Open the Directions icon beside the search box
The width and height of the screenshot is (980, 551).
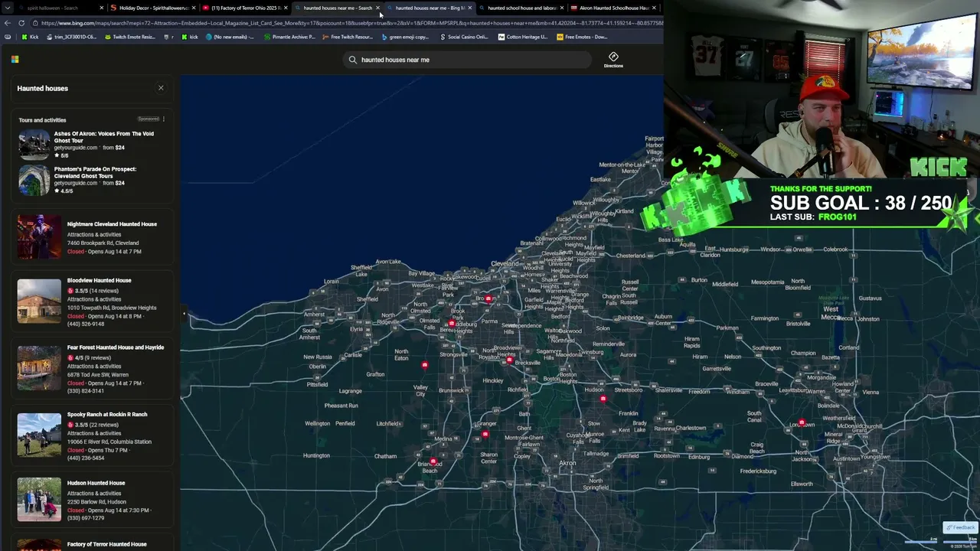613,60
